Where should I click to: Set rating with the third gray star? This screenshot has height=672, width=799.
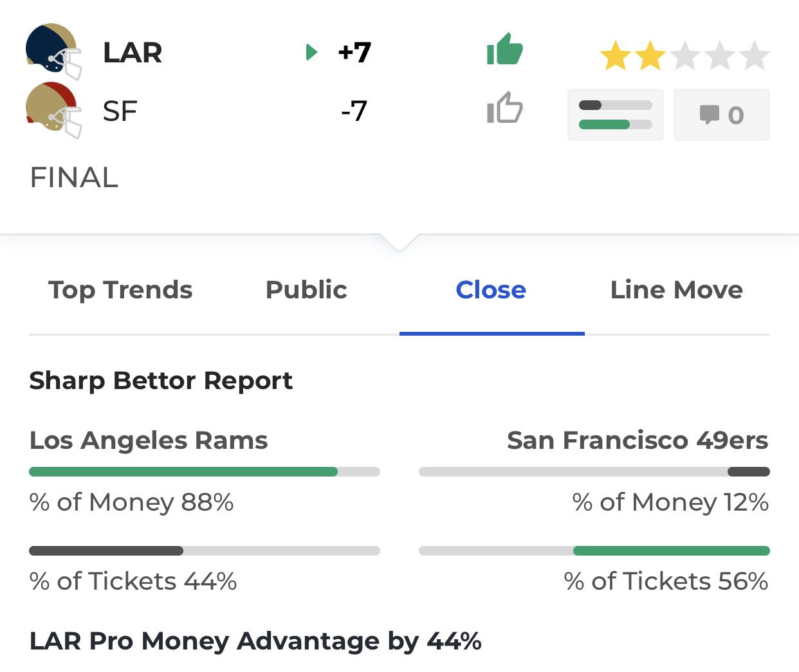685,55
